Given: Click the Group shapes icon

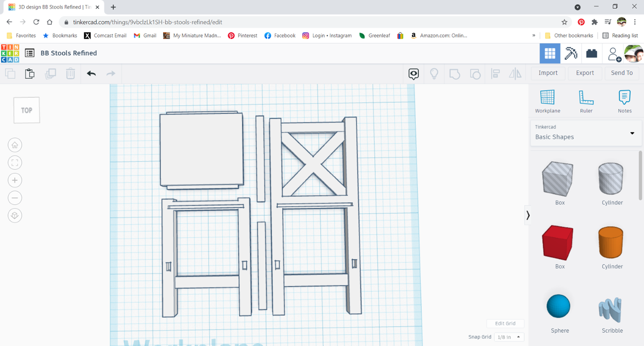Looking at the screenshot, I should pyautogui.click(x=455, y=74).
